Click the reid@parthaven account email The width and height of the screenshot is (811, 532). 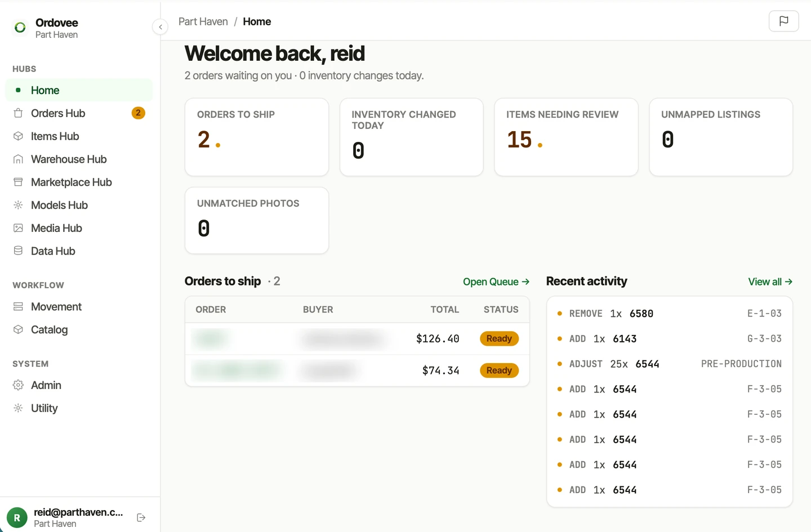(x=78, y=512)
